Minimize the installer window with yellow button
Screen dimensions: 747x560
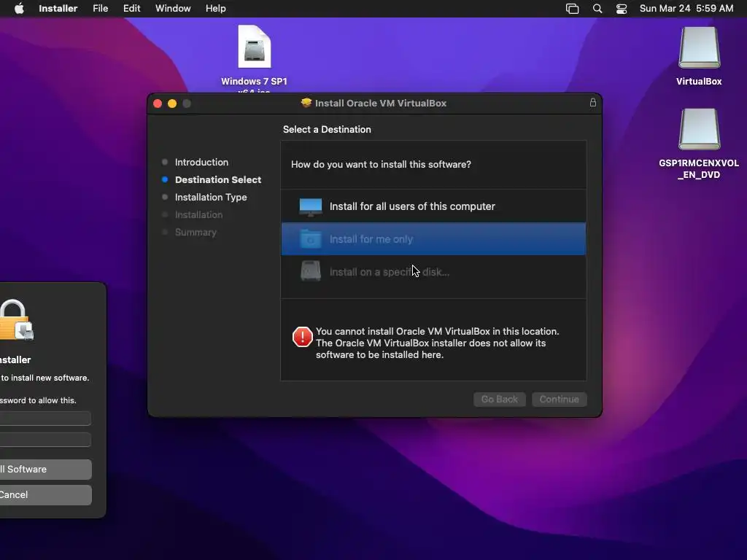point(172,104)
